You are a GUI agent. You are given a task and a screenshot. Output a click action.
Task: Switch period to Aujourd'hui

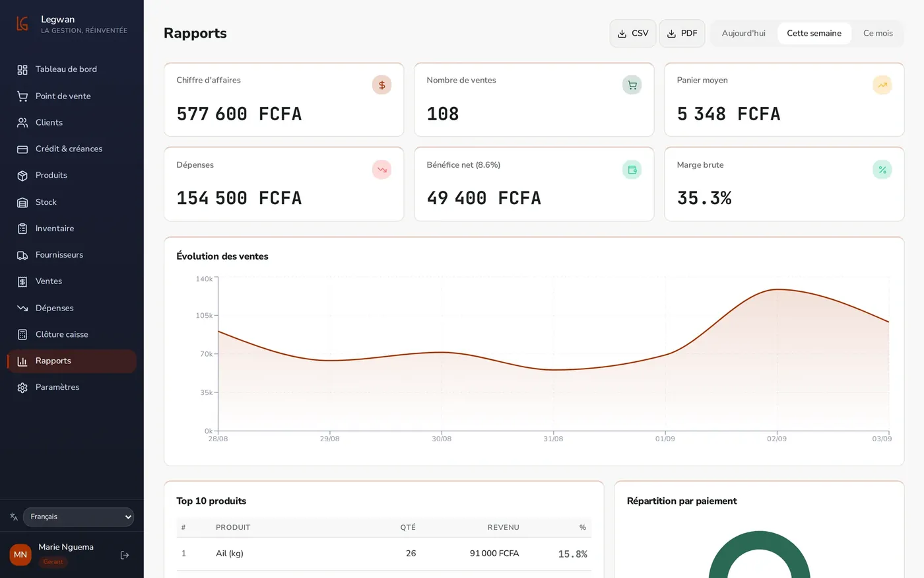pyautogui.click(x=744, y=33)
